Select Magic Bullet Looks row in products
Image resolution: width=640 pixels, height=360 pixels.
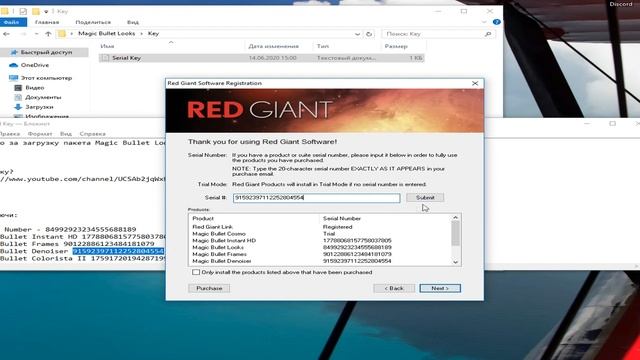(x=320, y=247)
